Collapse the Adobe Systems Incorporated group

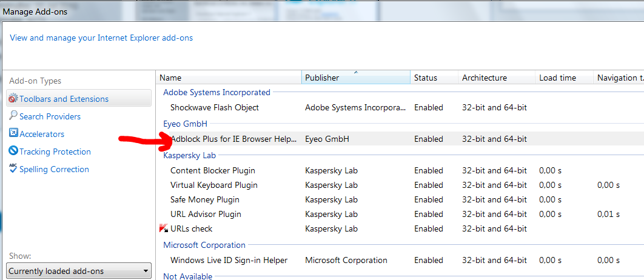pos(216,92)
